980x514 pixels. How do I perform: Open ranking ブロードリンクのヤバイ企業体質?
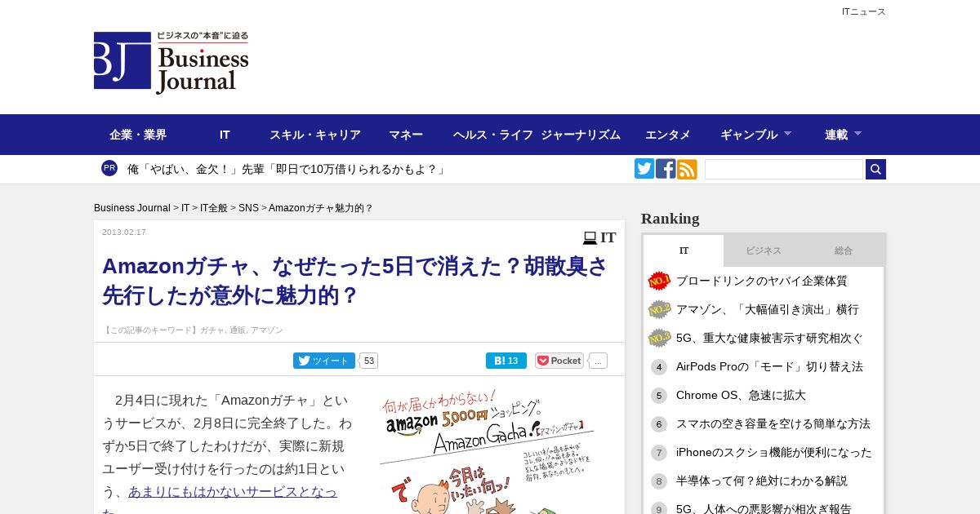(x=762, y=281)
